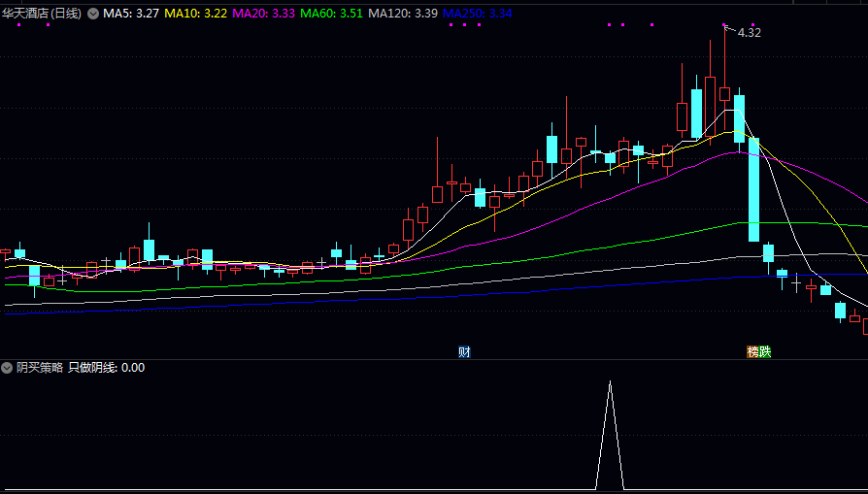Click the signal spike peak in indicator panel

[x=610, y=382]
